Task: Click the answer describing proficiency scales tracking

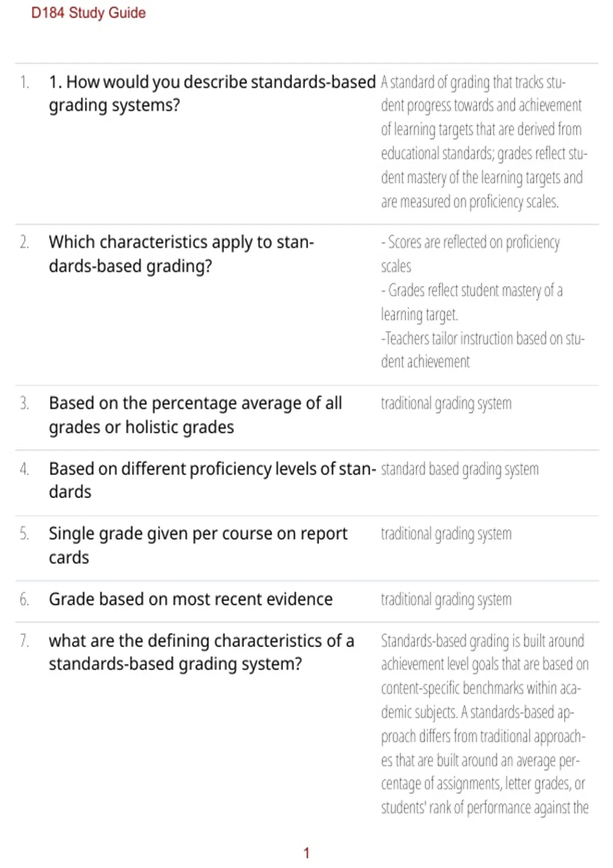Action: pyautogui.click(x=484, y=142)
